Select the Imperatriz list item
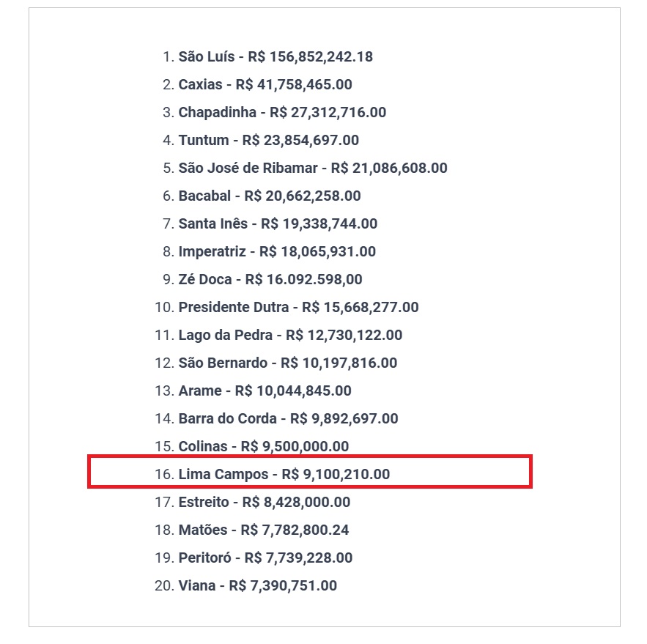Viewport: 647px width, 644px height. point(277,252)
